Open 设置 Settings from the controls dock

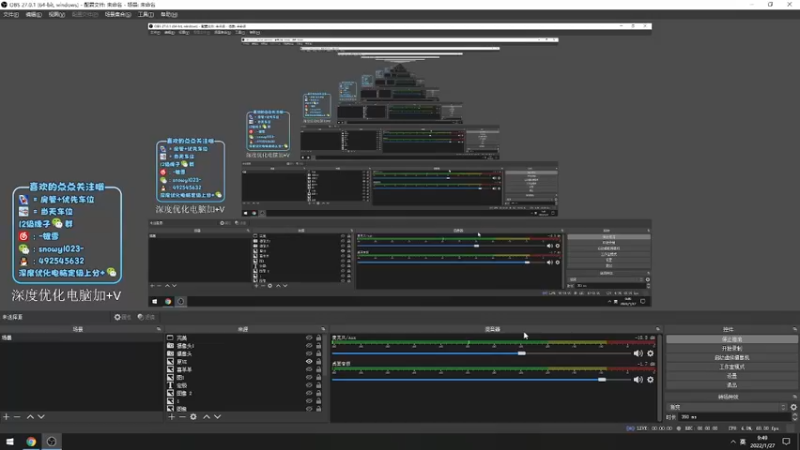pyautogui.click(x=732, y=376)
